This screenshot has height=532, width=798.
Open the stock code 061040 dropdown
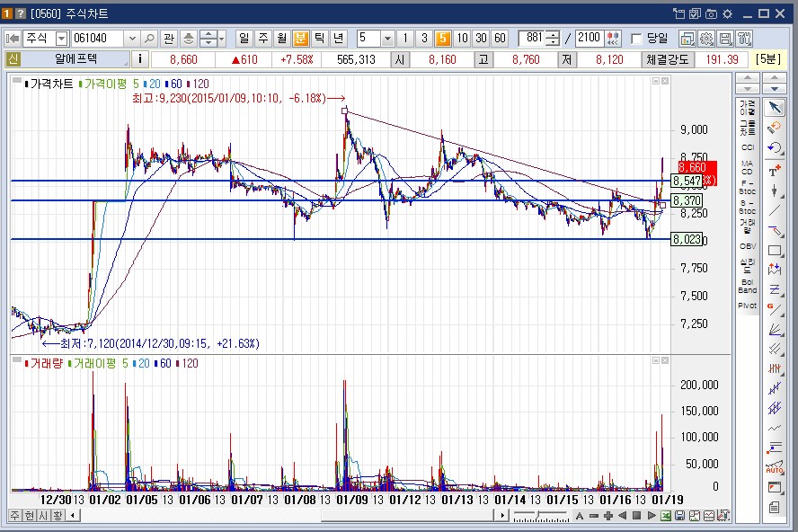tap(132, 38)
